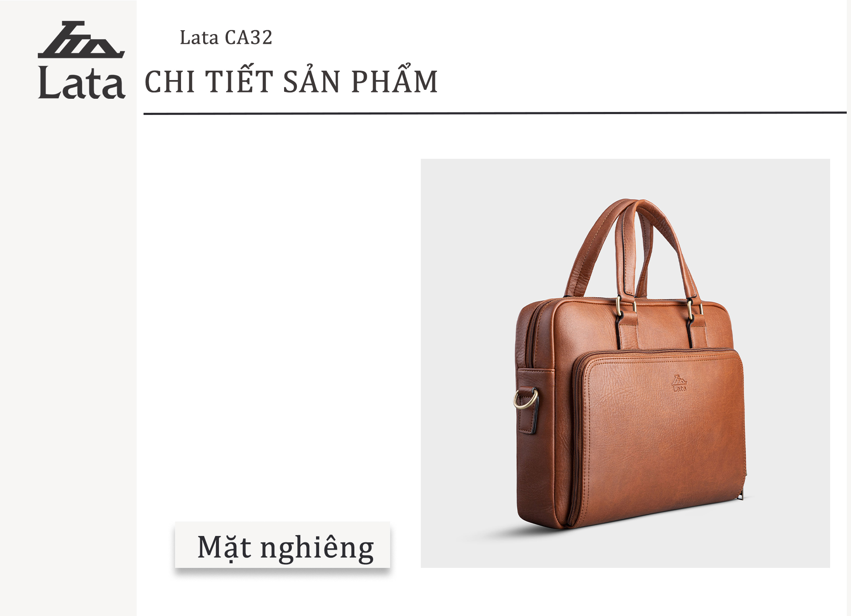This screenshot has width=851, height=616.
Task: Click the Lata brand wordmark
Action: pos(82,83)
